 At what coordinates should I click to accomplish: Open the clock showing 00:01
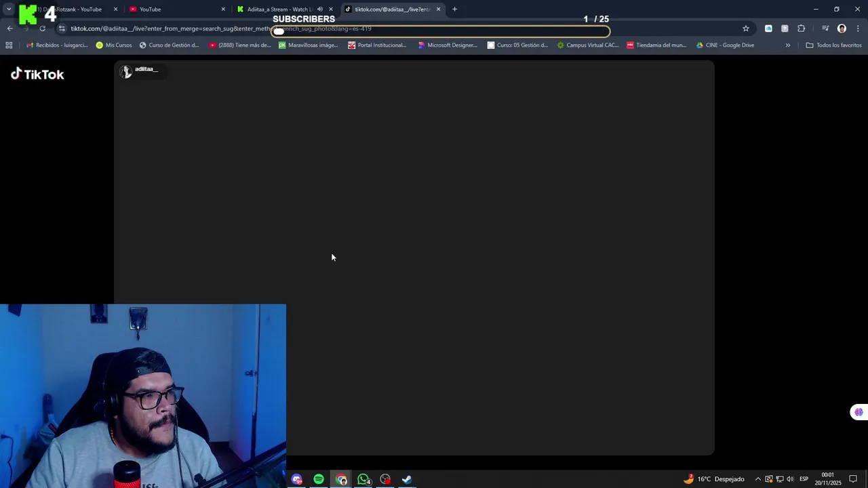tap(828, 479)
